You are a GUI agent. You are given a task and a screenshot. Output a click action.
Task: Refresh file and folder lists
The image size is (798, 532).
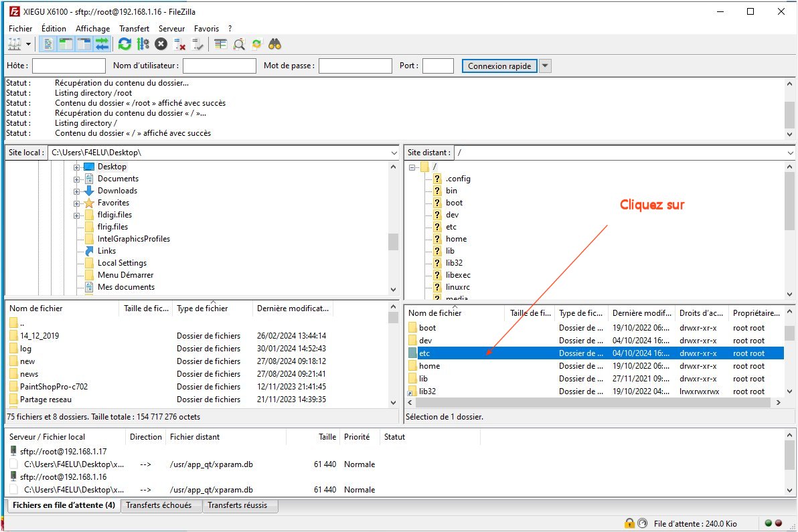point(125,44)
